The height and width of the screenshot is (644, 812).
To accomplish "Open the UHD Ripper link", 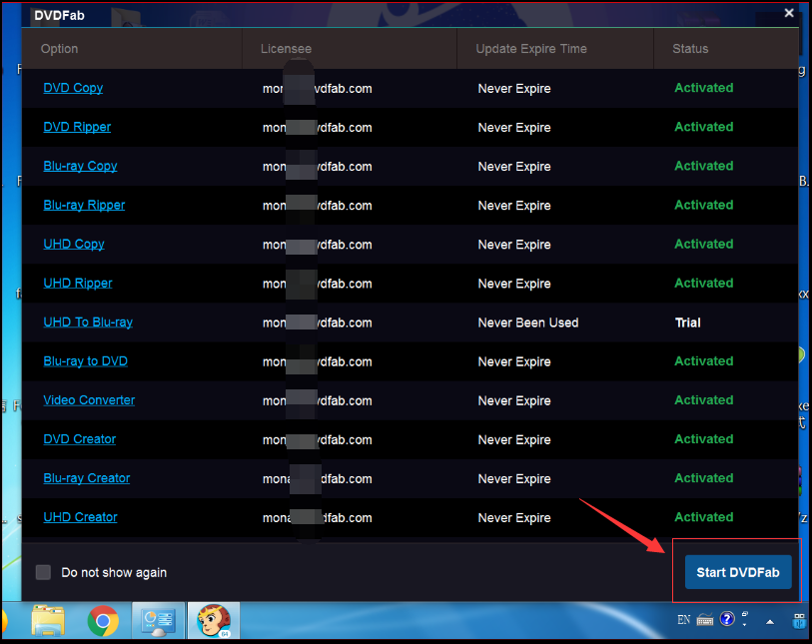I will coord(78,284).
